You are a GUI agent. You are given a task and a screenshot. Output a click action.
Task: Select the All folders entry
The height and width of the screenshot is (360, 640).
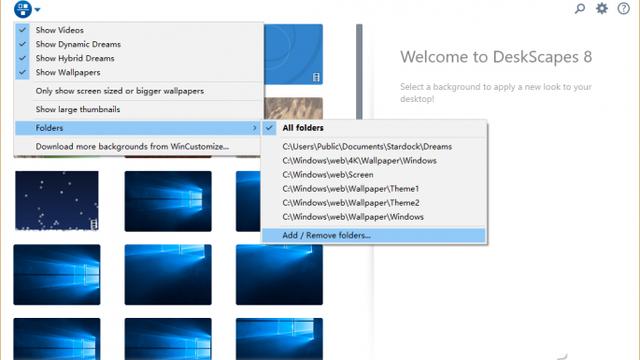point(374,128)
